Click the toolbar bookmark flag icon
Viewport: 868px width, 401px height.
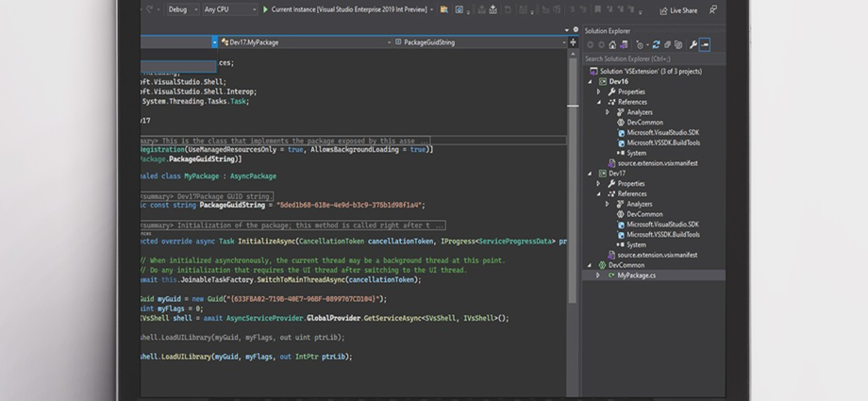click(x=598, y=9)
